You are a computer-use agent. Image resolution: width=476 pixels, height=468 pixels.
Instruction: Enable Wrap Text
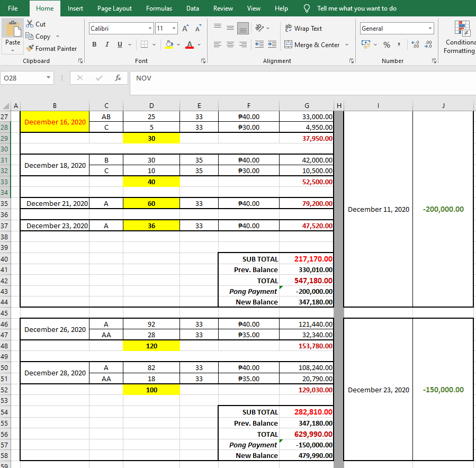[x=303, y=28]
